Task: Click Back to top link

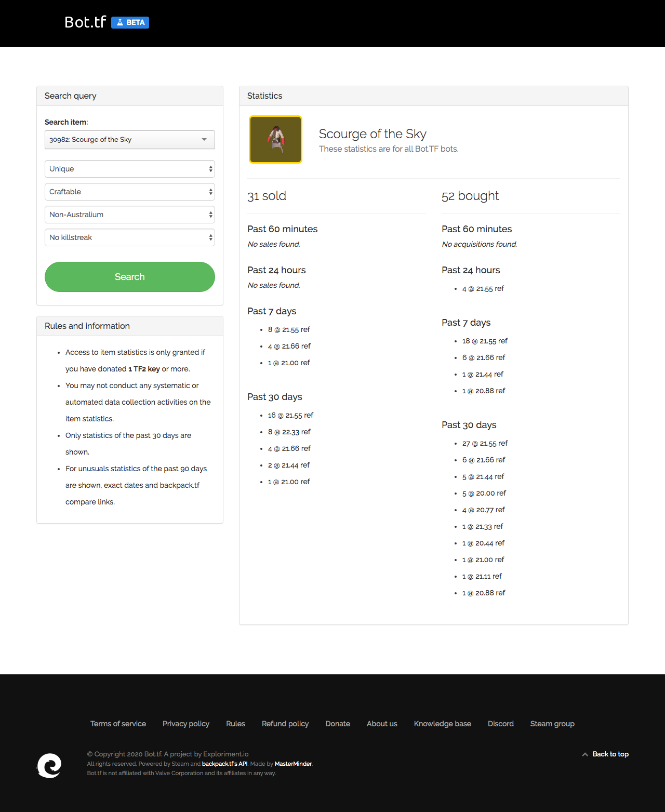Action: pos(610,754)
